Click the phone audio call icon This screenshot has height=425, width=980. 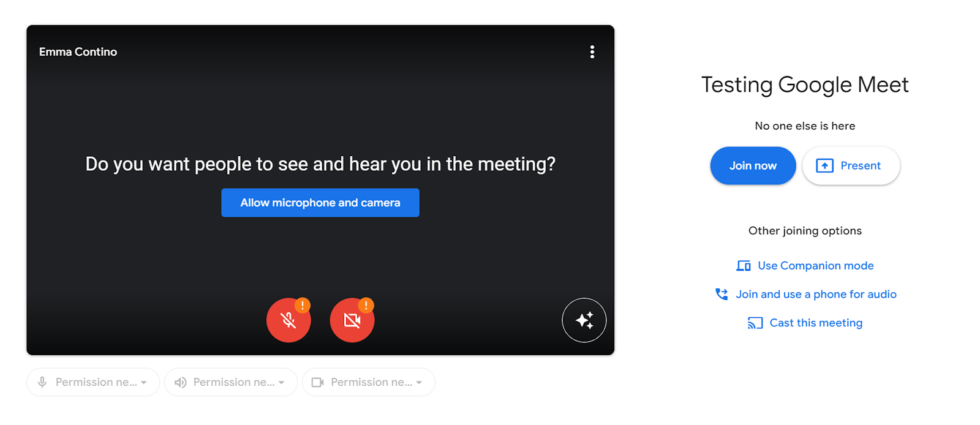tap(722, 294)
